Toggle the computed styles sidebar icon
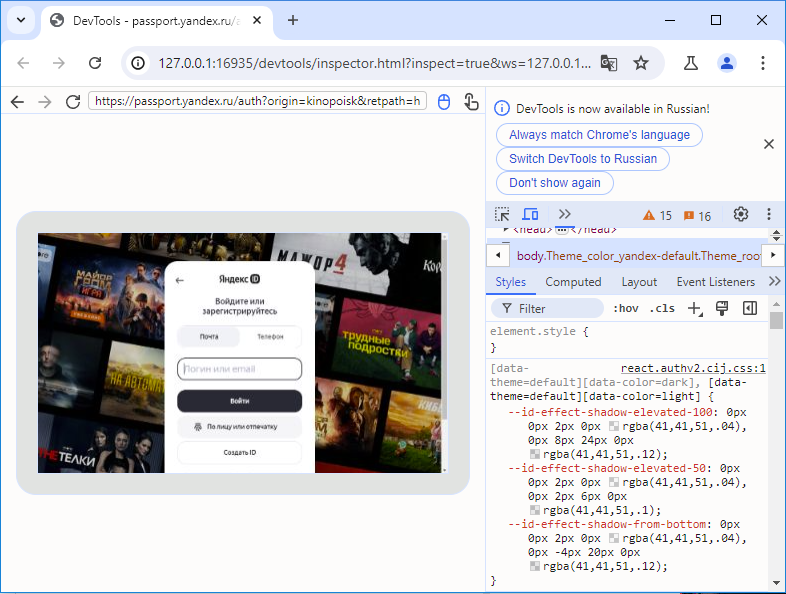The image size is (786, 594). click(750, 308)
